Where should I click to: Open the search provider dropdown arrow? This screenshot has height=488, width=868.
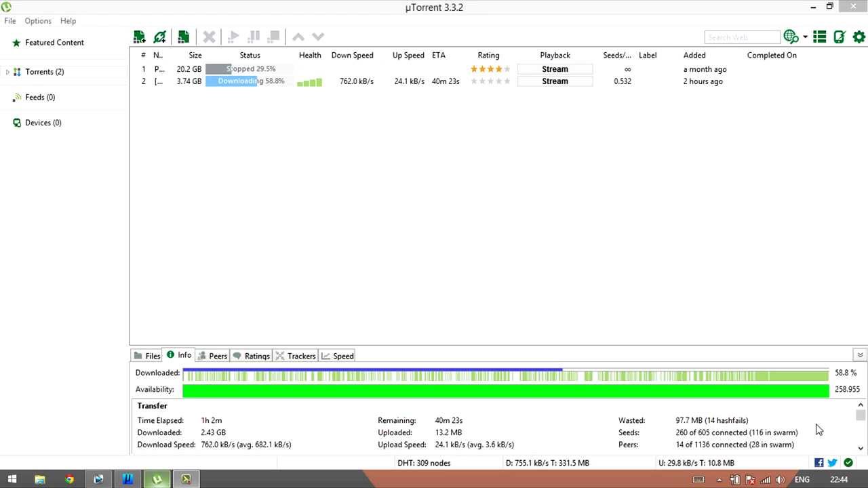pos(805,37)
